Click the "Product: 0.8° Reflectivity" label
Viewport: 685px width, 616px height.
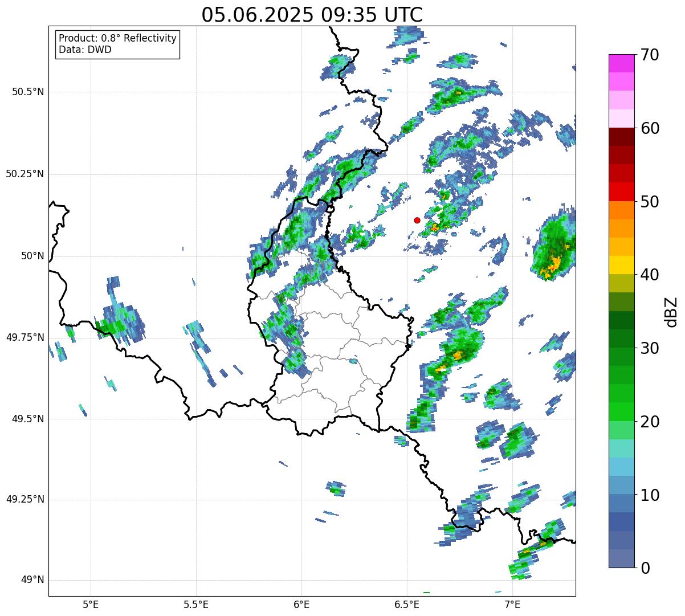(117, 38)
